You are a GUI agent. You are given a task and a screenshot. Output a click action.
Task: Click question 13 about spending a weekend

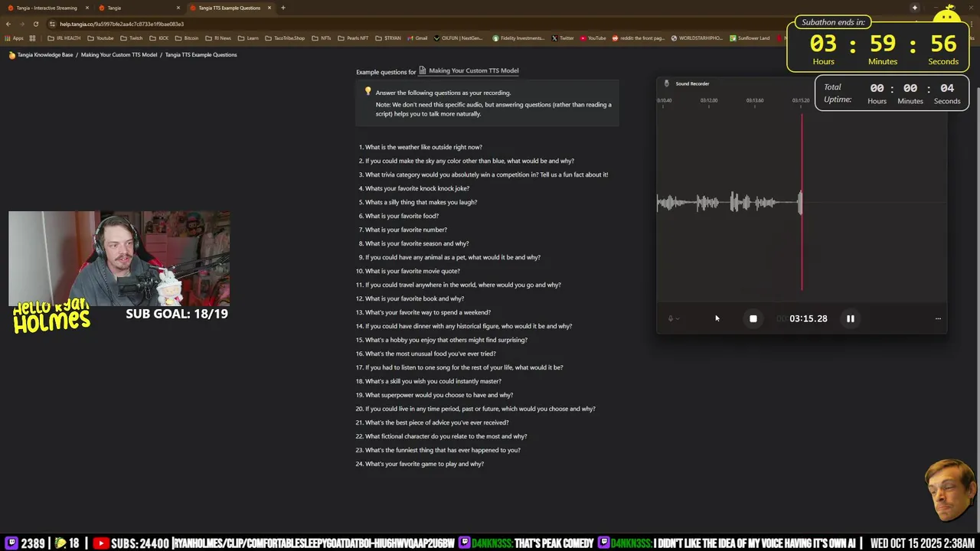coord(428,312)
